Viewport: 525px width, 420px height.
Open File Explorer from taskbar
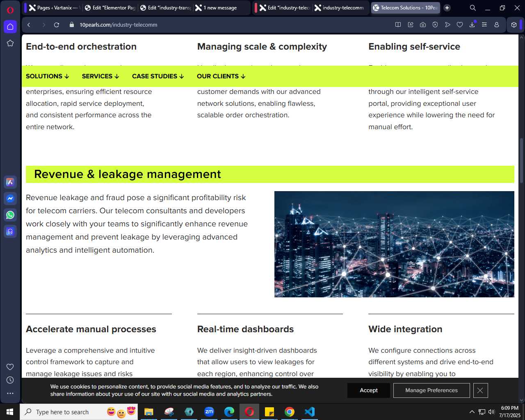click(149, 412)
